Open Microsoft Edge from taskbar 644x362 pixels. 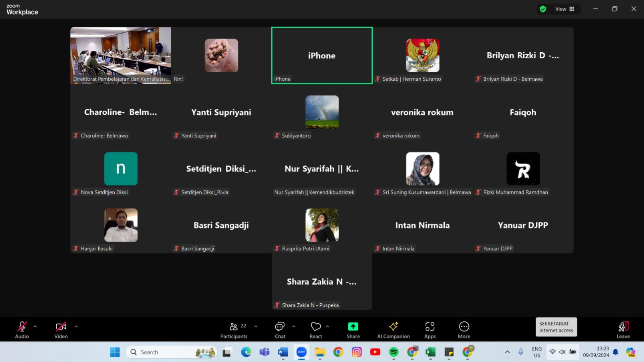click(246, 352)
